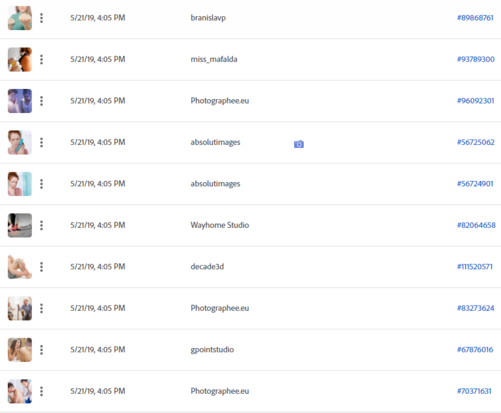The height and width of the screenshot is (413, 501).
Task: Open the three-dot menu for the miss_mafalda row
Action: tap(41, 59)
